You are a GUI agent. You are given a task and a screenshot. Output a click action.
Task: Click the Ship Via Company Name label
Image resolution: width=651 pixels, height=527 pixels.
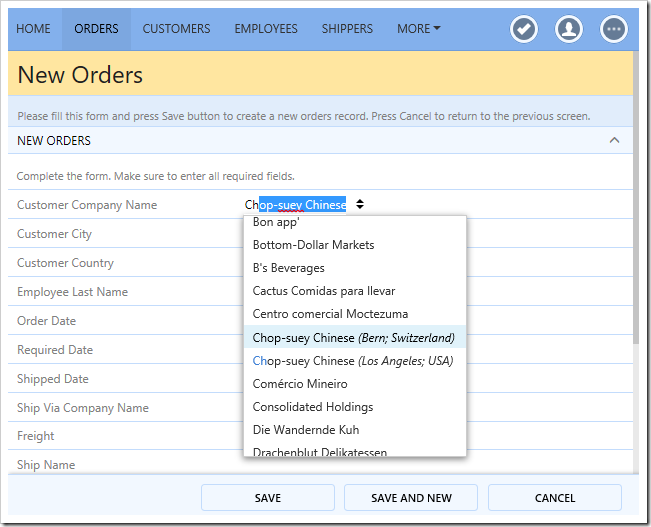[83, 408]
